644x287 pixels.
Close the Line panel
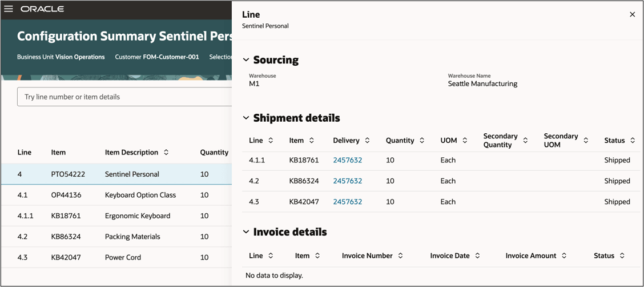[632, 14]
